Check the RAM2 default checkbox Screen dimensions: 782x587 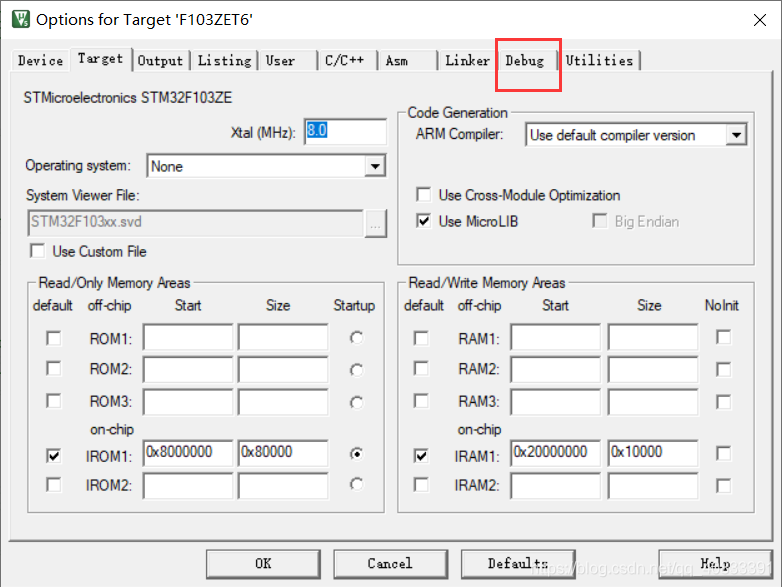click(421, 369)
